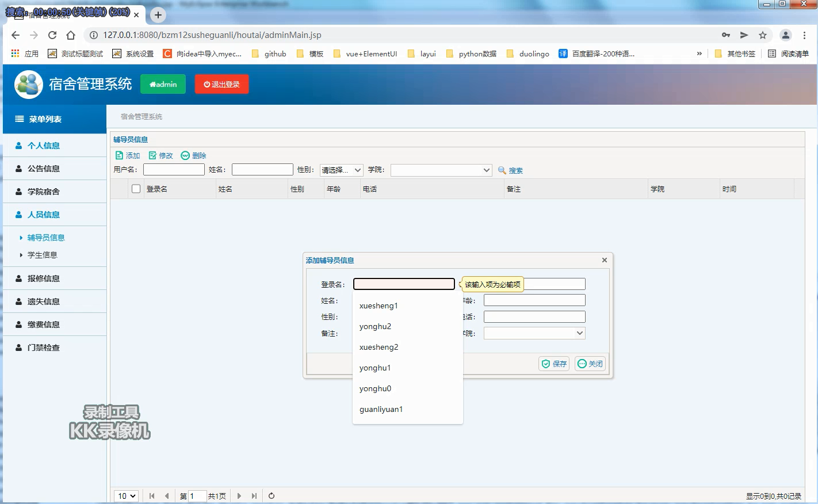Viewport: 818px width, 504px height.
Task: Open the 性别 filter dropdown
Action: click(342, 170)
